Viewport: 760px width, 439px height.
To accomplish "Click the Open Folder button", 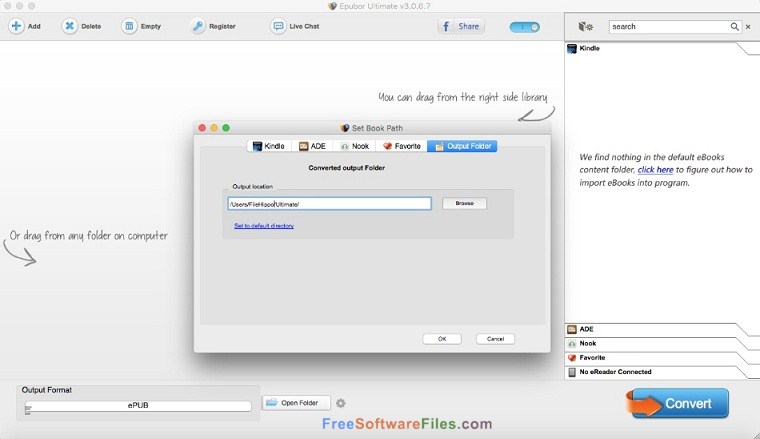I will pos(296,403).
